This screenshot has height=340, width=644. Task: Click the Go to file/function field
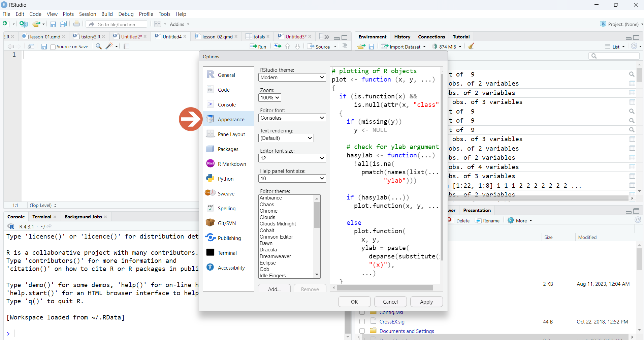(117, 24)
